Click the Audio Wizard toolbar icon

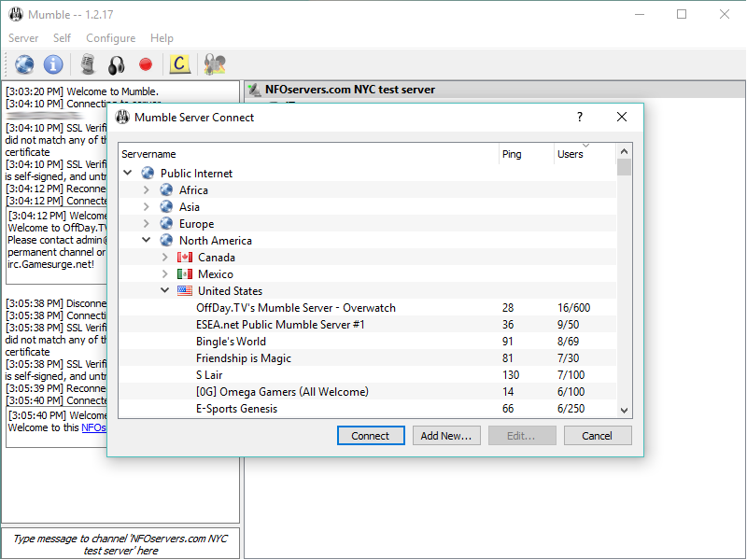click(215, 64)
